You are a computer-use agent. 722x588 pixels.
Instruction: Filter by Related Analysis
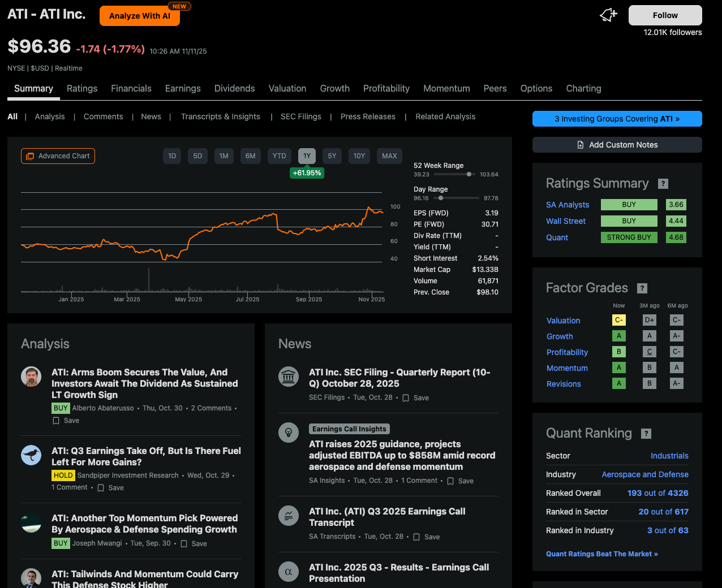tap(445, 116)
